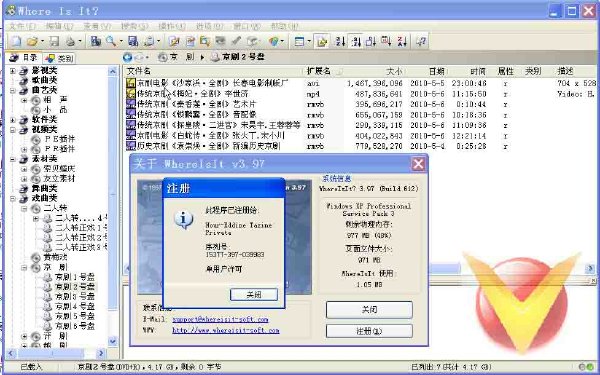Click the blue back navigation arrow
The height and width of the screenshot is (375, 600).
coord(127,57)
